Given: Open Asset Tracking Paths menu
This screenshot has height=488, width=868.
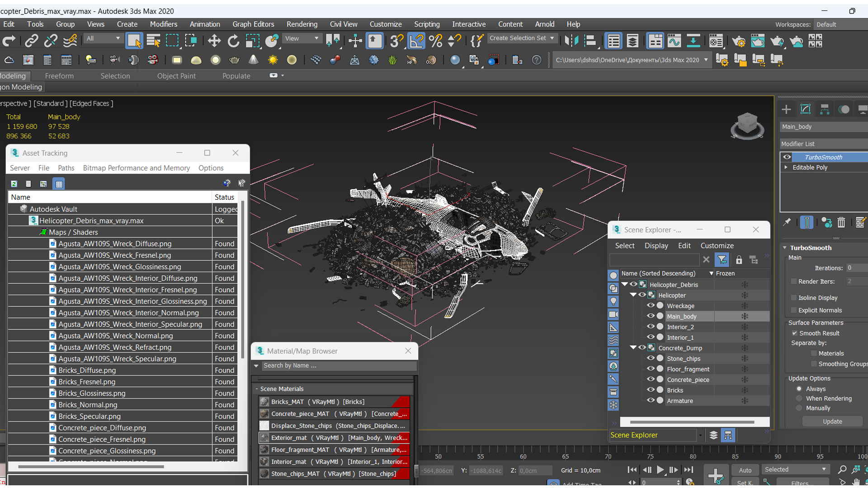Looking at the screenshot, I should pos(66,168).
